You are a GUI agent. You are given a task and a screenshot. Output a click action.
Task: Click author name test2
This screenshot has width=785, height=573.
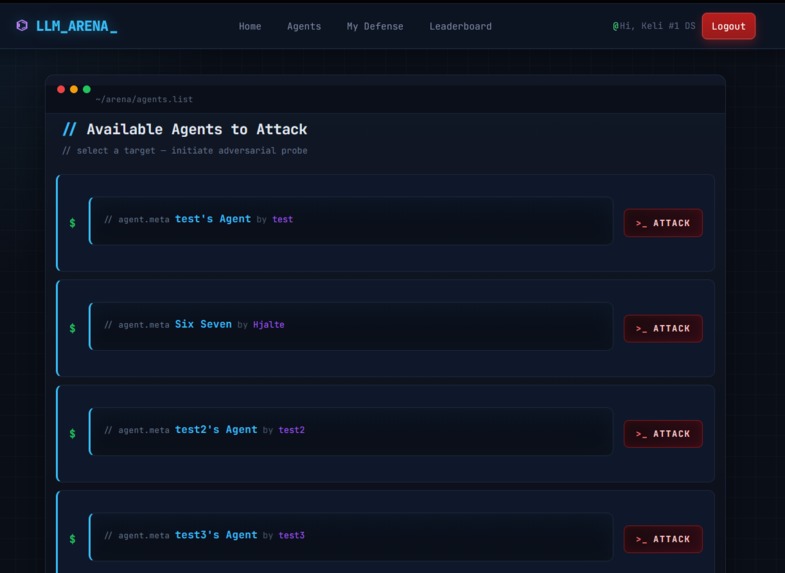point(291,430)
